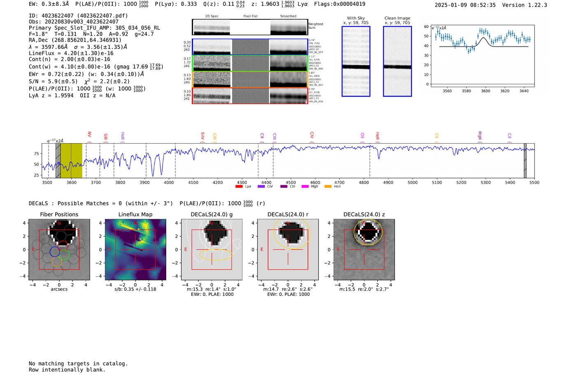This screenshot has width=576, height=392.
Task: Click the 'Flags:0x00004019' header text
Action: [x=339, y=4]
